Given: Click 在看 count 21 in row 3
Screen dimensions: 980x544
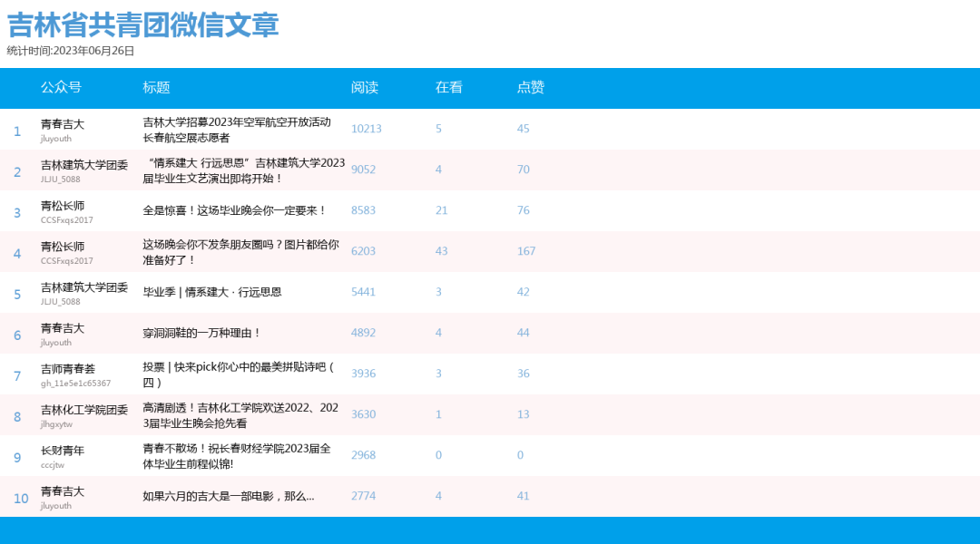Looking at the screenshot, I should pyautogui.click(x=441, y=210).
